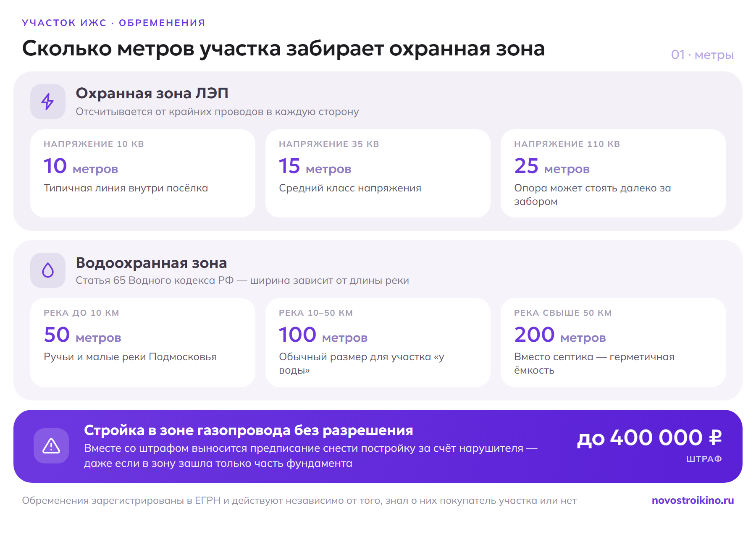Image resolution: width=756 pixels, height=534 pixels.
Task: Click 'Вместо септика — герметичная ёмкость' text
Action: tap(594, 364)
